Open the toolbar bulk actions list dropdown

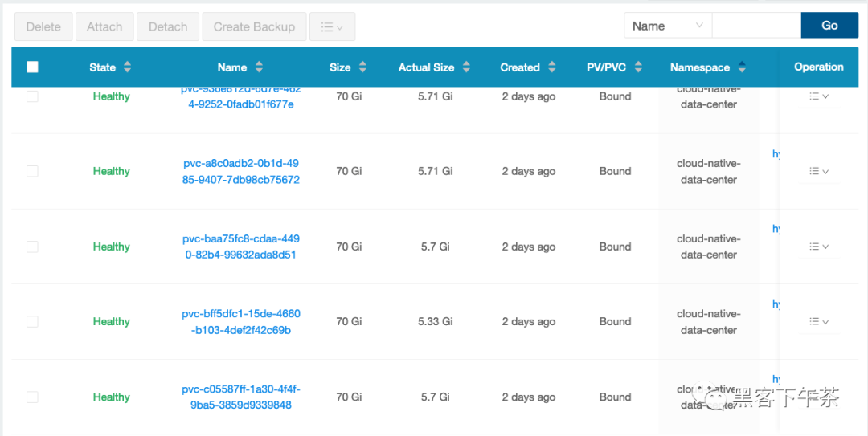[x=332, y=26]
